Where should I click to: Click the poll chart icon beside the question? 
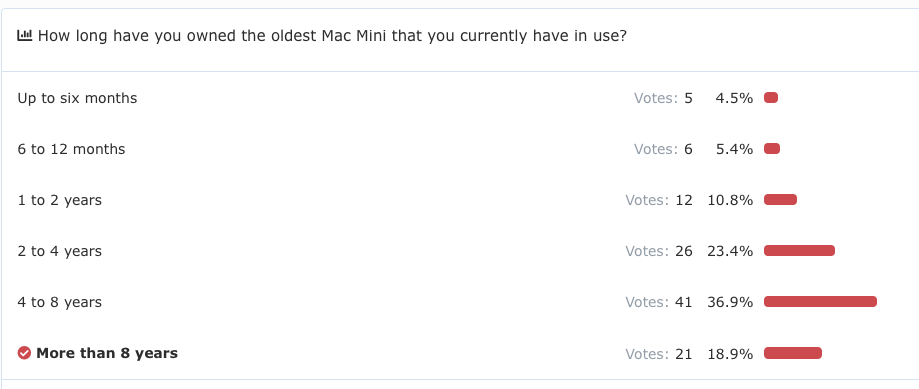pos(25,36)
